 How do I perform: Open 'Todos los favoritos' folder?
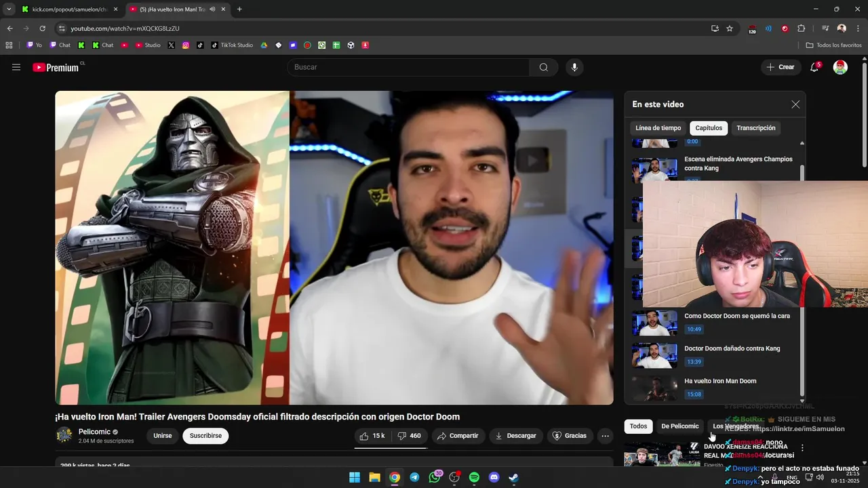tap(833, 45)
